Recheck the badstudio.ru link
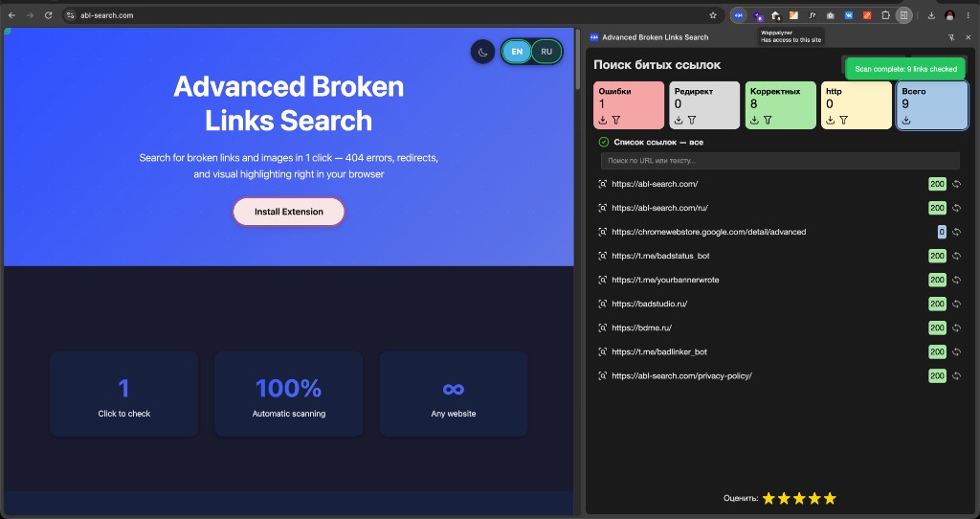 [x=956, y=304]
